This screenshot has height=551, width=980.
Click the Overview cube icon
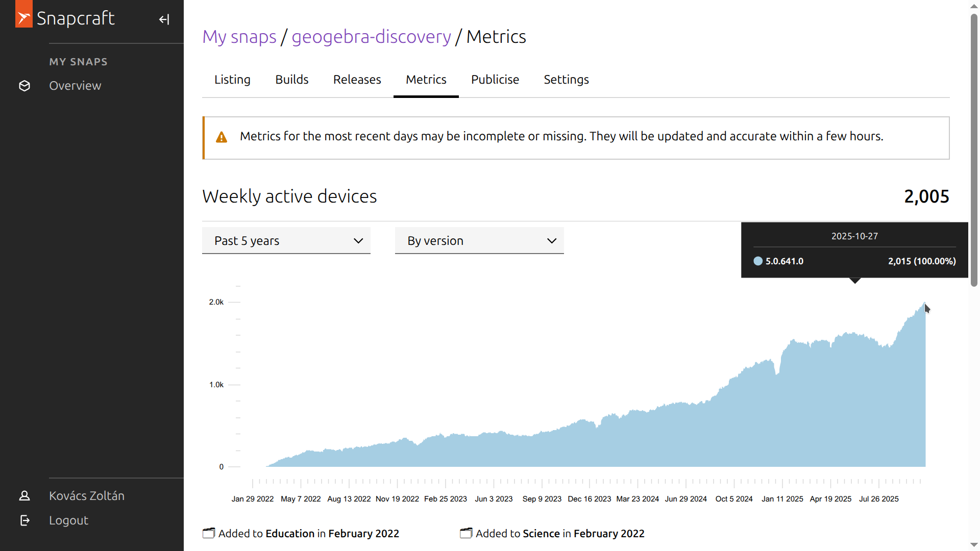(24, 86)
